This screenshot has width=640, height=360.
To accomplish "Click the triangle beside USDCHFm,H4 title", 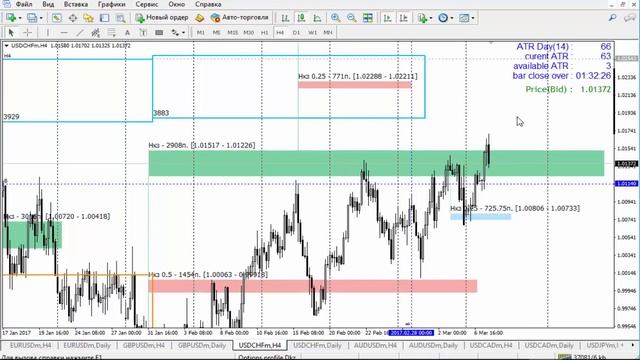I will [x=6, y=46].
